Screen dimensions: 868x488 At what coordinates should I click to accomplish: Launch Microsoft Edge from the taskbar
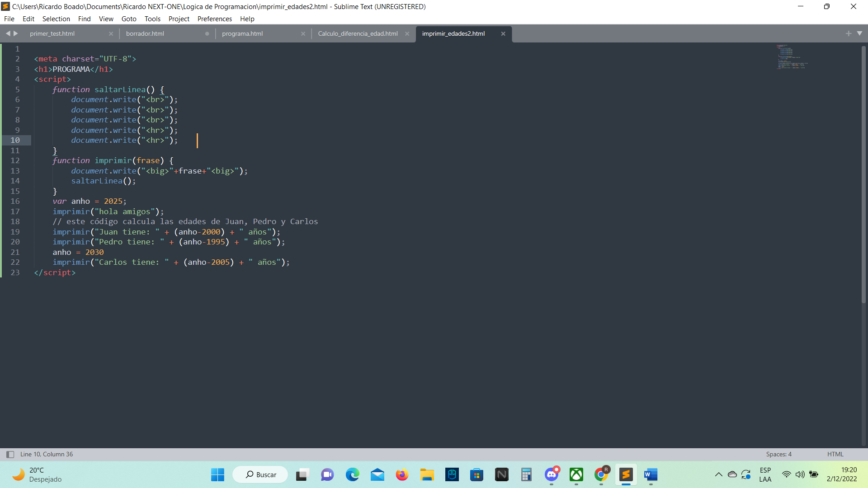(352, 474)
